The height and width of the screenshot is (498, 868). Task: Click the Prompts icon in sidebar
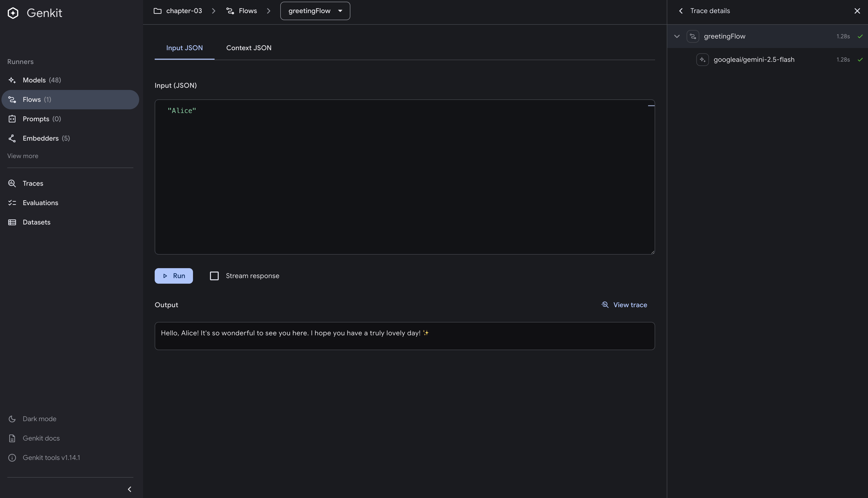(x=12, y=119)
